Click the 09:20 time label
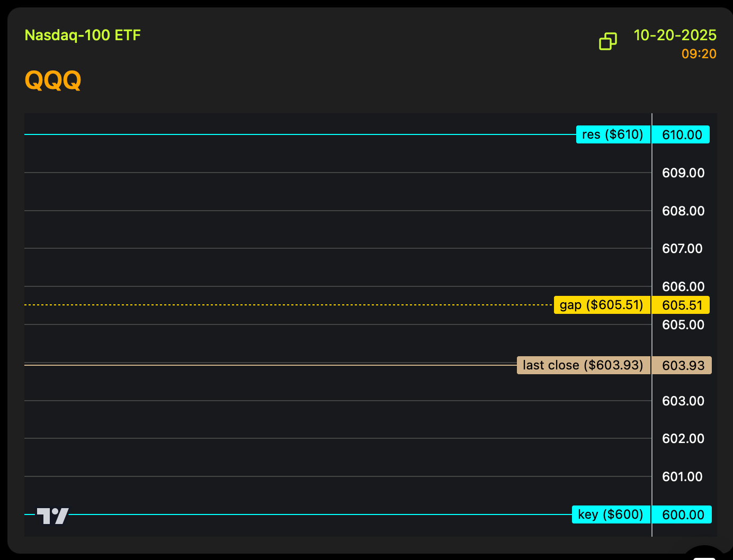The height and width of the screenshot is (560, 733). point(699,54)
